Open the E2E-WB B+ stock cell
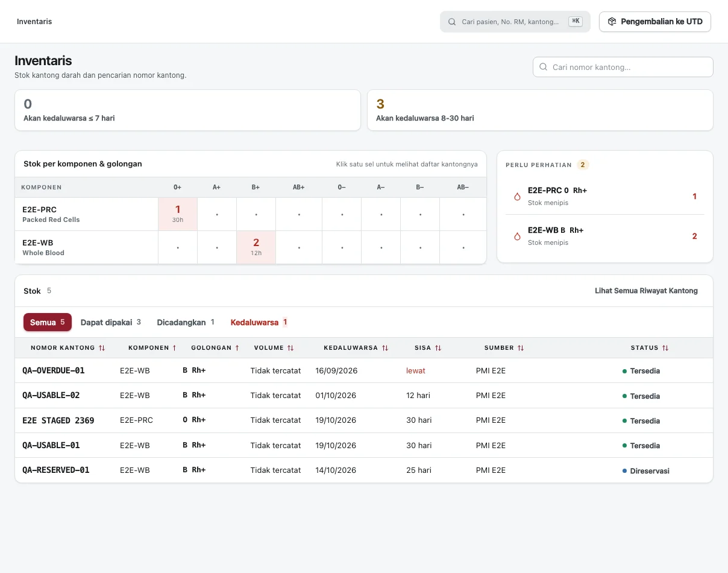 (256, 247)
